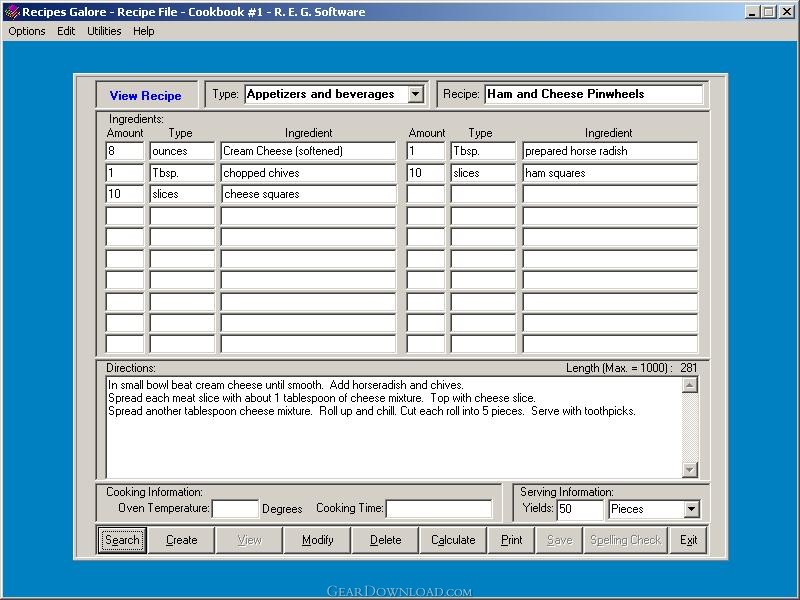Click the Calculate button
This screenshot has height=600, width=800.
pyautogui.click(x=453, y=540)
